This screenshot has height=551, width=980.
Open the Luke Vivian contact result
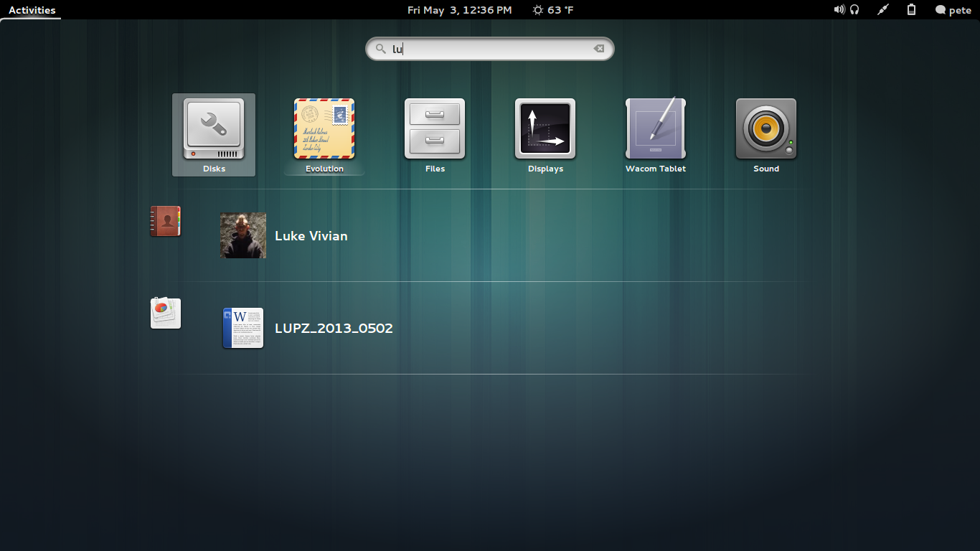311,236
